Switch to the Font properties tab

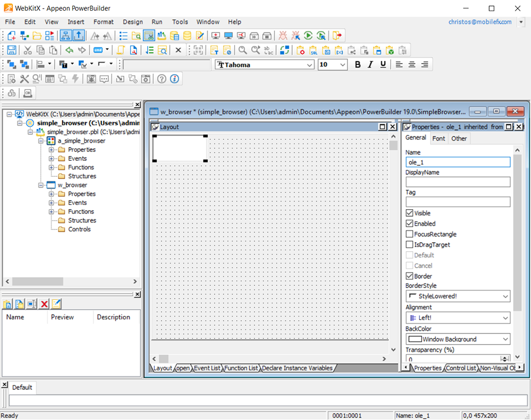(439, 138)
